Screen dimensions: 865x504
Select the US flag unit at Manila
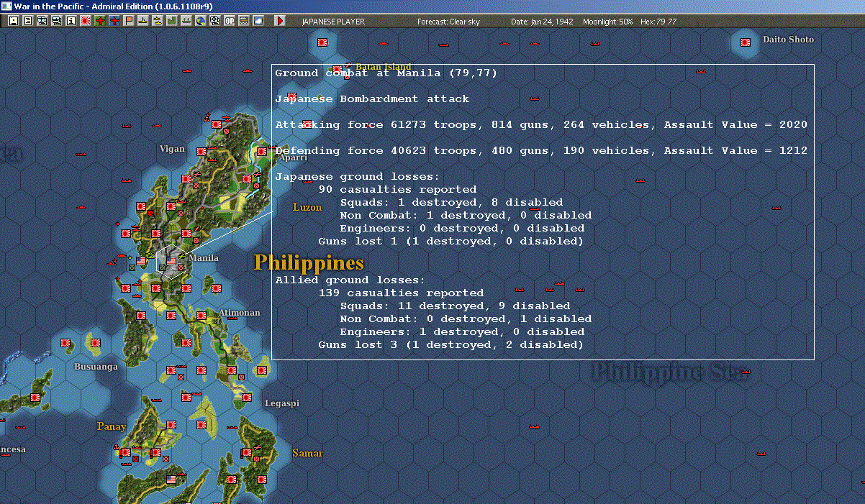click(171, 262)
